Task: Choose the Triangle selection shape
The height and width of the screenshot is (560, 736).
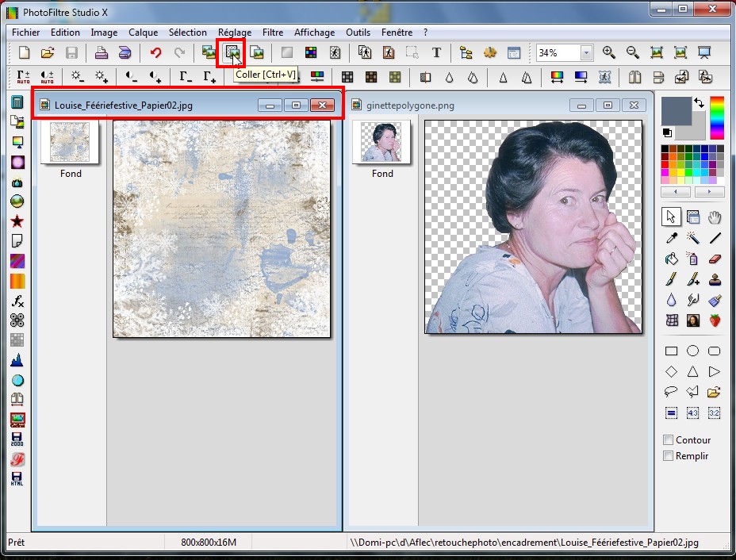Action: coord(693,372)
